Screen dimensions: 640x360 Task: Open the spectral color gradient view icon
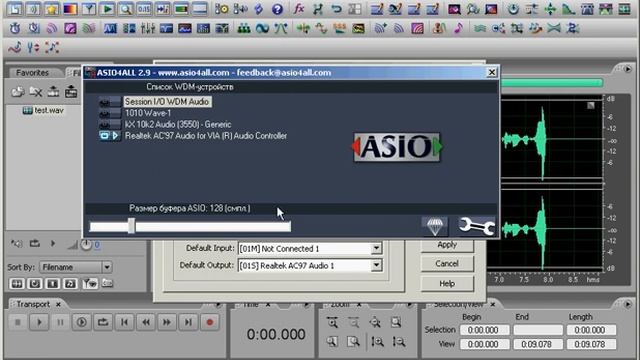(70, 9)
